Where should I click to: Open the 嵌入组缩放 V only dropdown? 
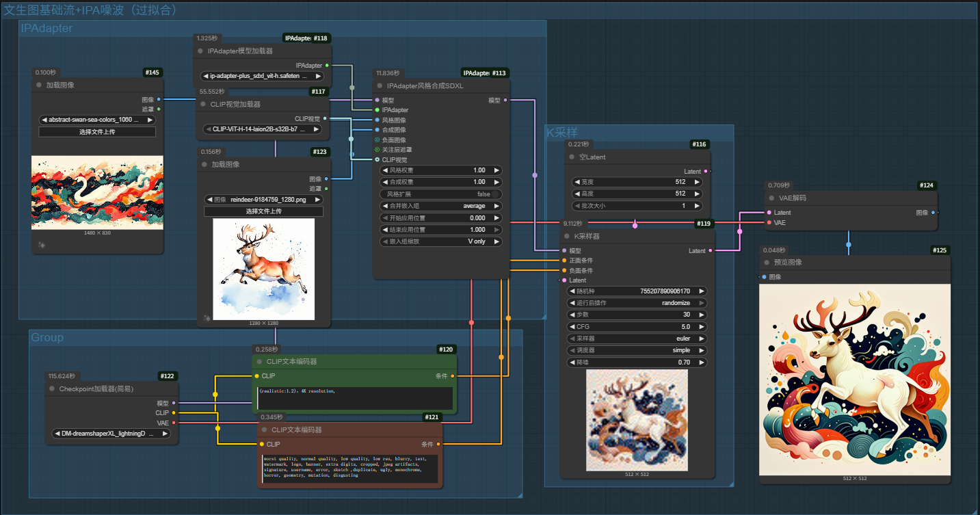click(440, 241)
